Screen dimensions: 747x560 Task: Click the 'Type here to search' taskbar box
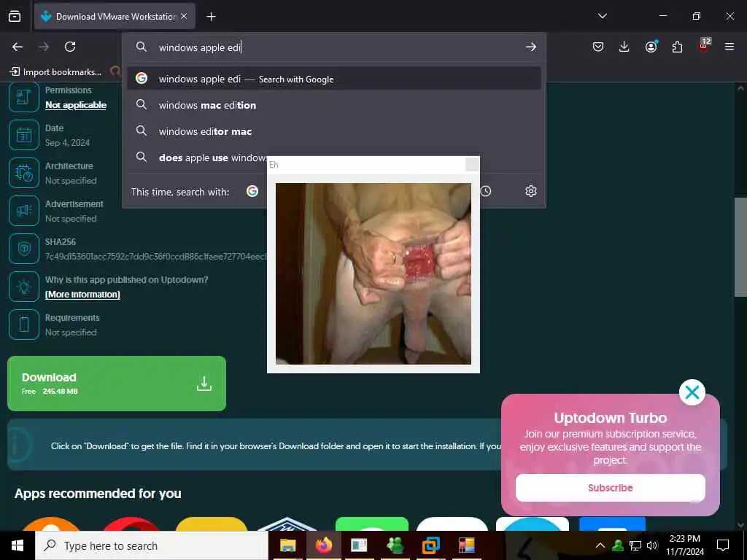click(x=152, y=545)
